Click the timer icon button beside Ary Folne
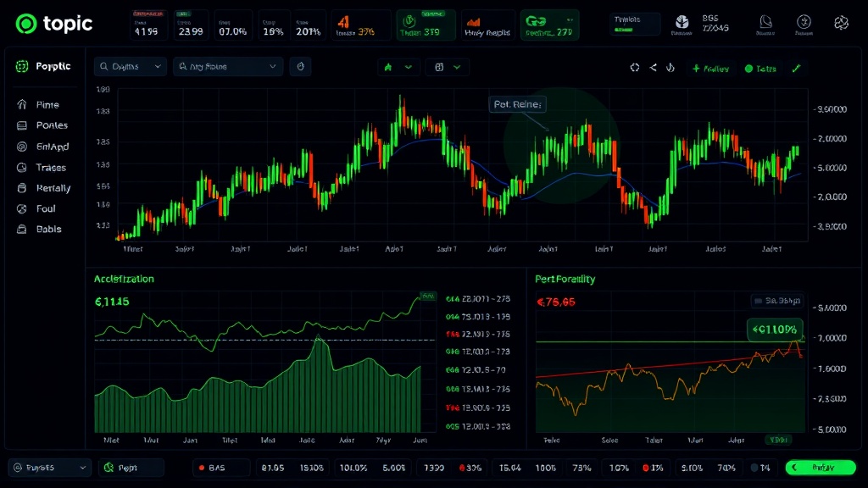Image resolution: width=868 pixels, height=488 pixels. [300, 66]
